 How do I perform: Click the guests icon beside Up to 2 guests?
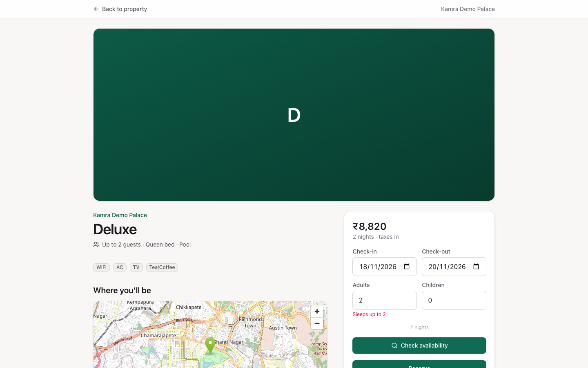coord(96,245)
